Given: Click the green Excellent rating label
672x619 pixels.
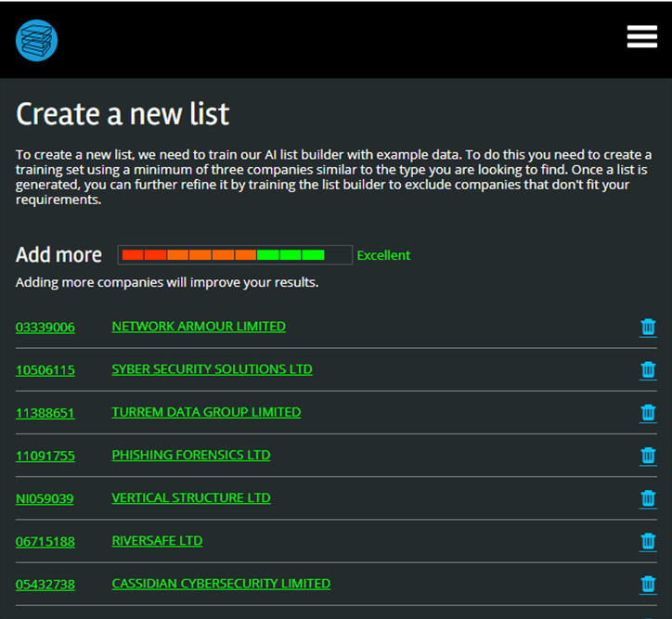Looking at the screenshot, I should (x=383, y=255).
